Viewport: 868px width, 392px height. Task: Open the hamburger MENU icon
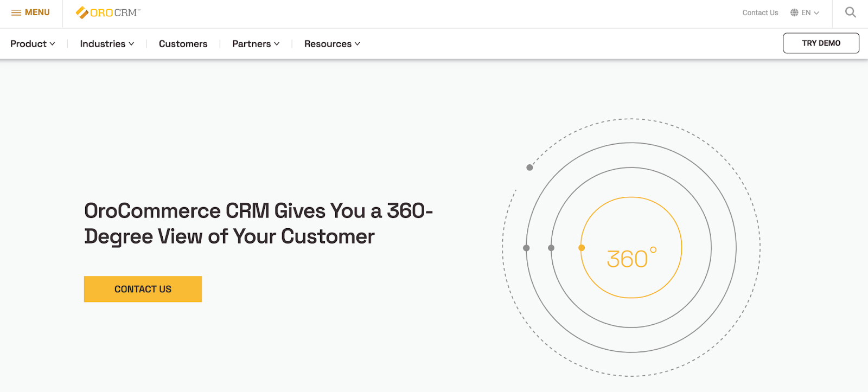click(16, 12)
